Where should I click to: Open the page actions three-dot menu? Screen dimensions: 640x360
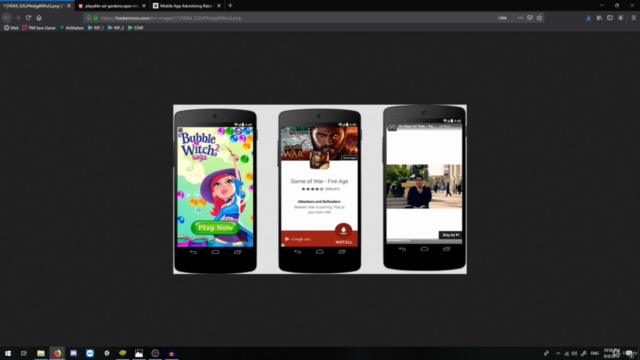[520, 18]
